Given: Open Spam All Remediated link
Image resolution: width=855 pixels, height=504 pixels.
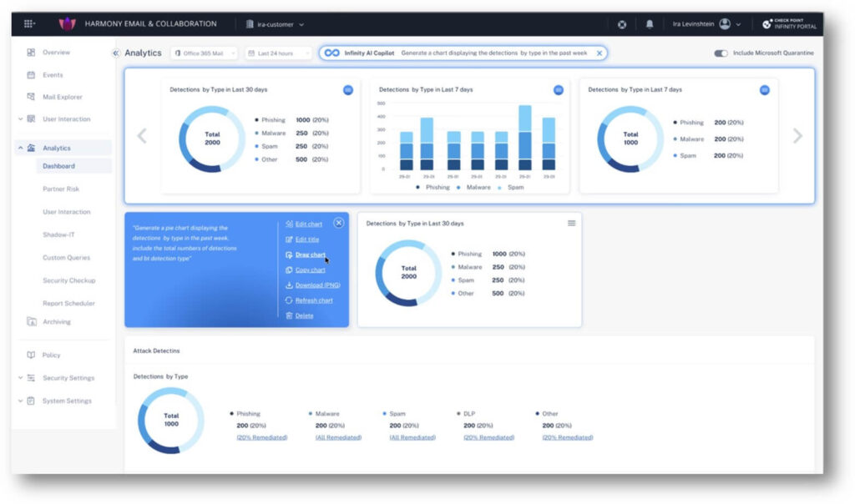Looking at the screenshot, I should tap(412, 437).
